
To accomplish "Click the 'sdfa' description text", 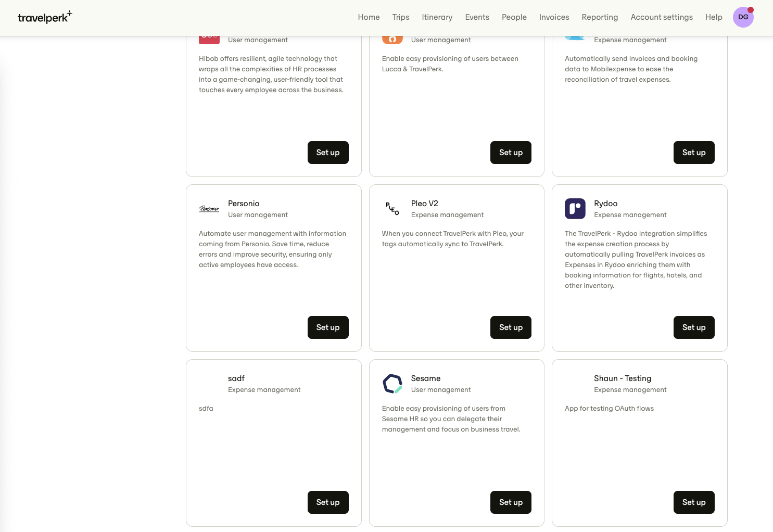I will coord(206,409).
